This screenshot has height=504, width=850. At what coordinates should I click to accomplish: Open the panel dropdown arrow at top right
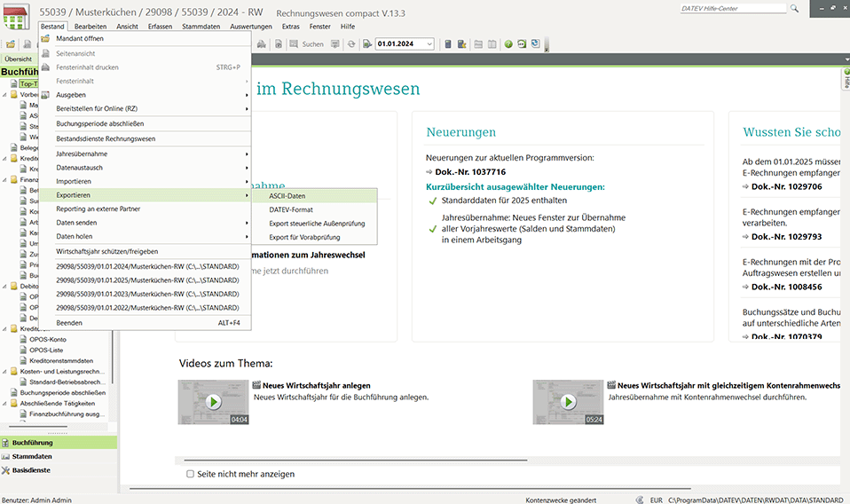846,59
